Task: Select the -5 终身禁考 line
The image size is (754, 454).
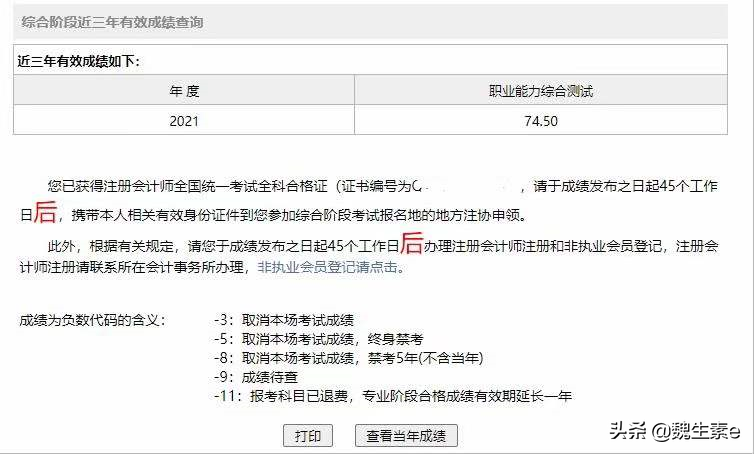Action: click(318, 339)
